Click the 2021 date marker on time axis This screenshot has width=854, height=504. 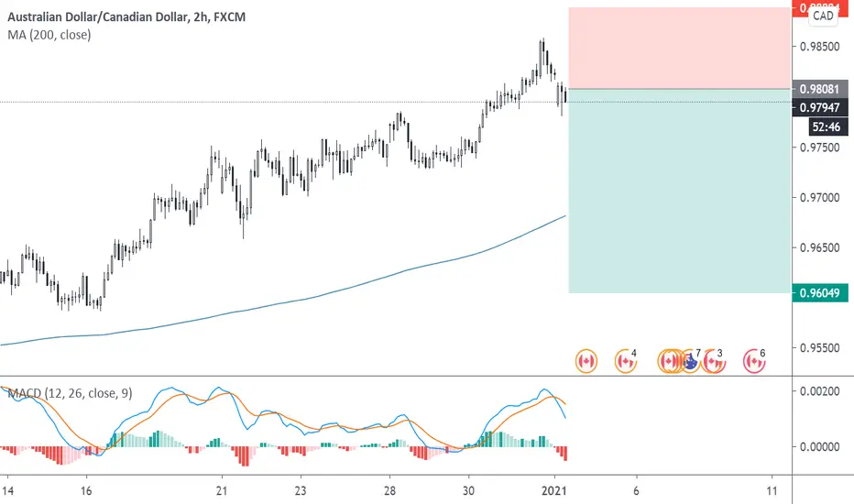click(553, 491)
